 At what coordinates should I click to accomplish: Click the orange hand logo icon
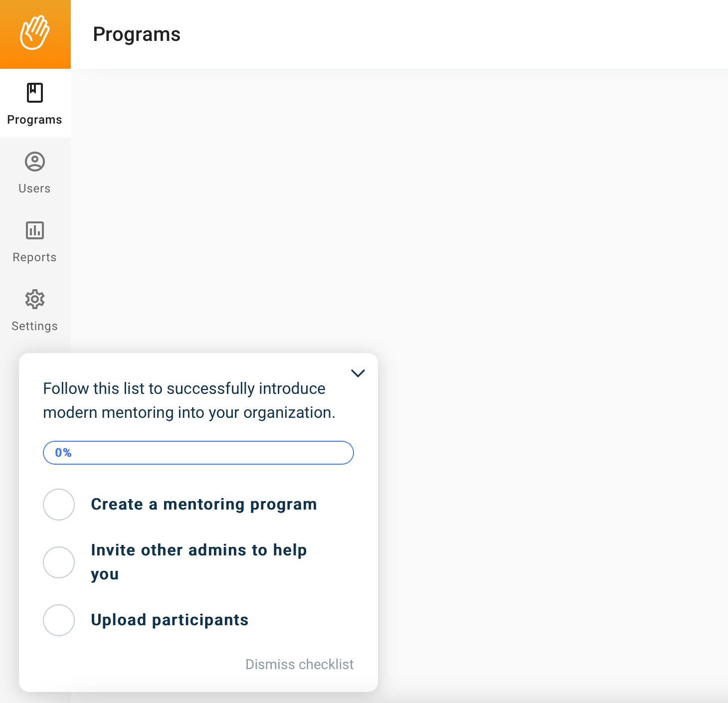tap(35, 33)
